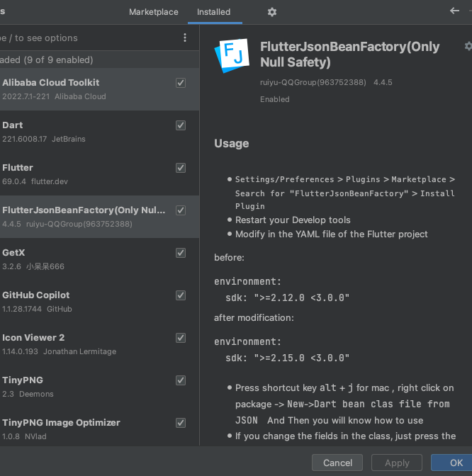
Task: Click the back navigation arrow
Action: click(454, 11)
